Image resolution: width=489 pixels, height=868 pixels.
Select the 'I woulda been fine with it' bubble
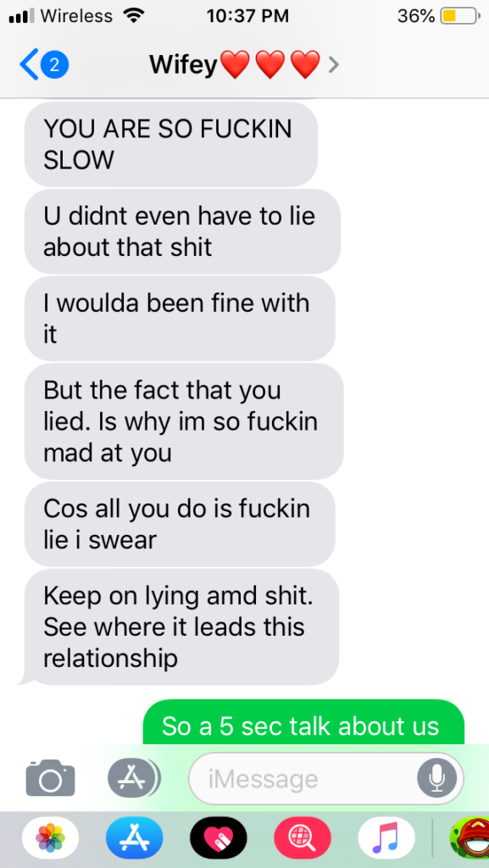click(180, 319)
